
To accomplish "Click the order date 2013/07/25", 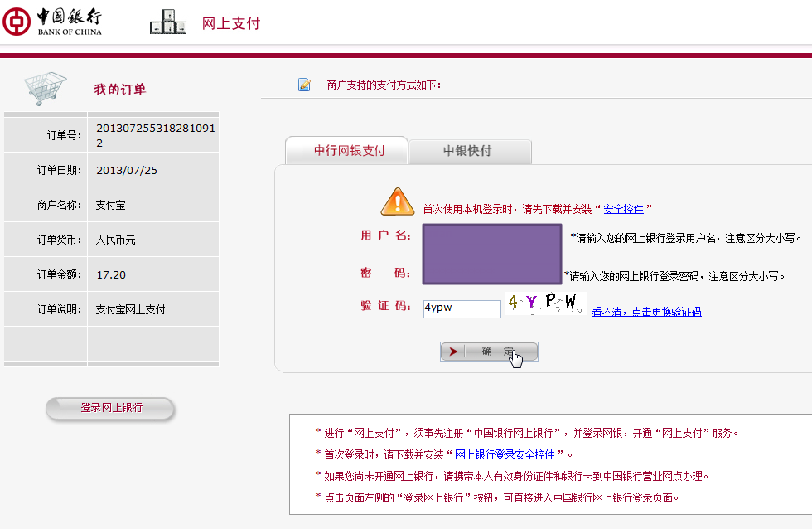I will [x=127, y=171].
